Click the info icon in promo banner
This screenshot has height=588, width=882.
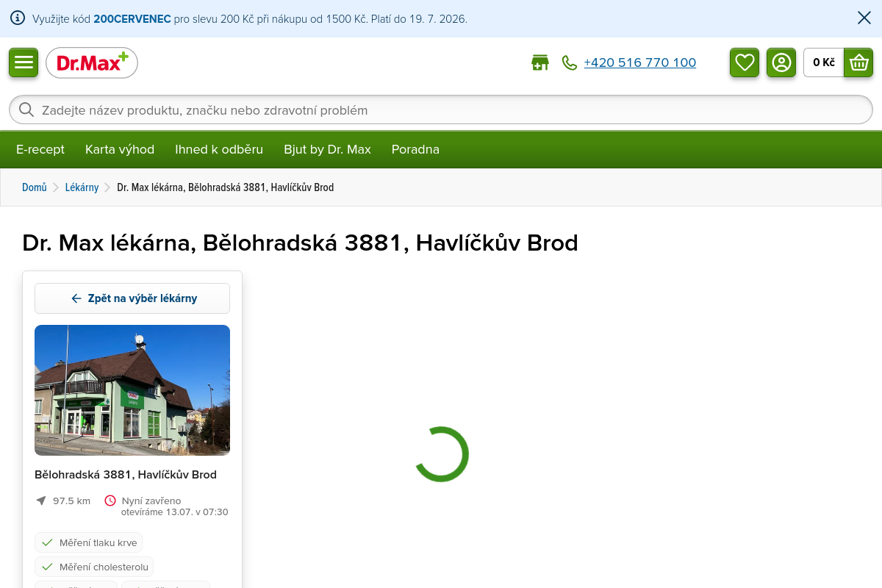18,18
